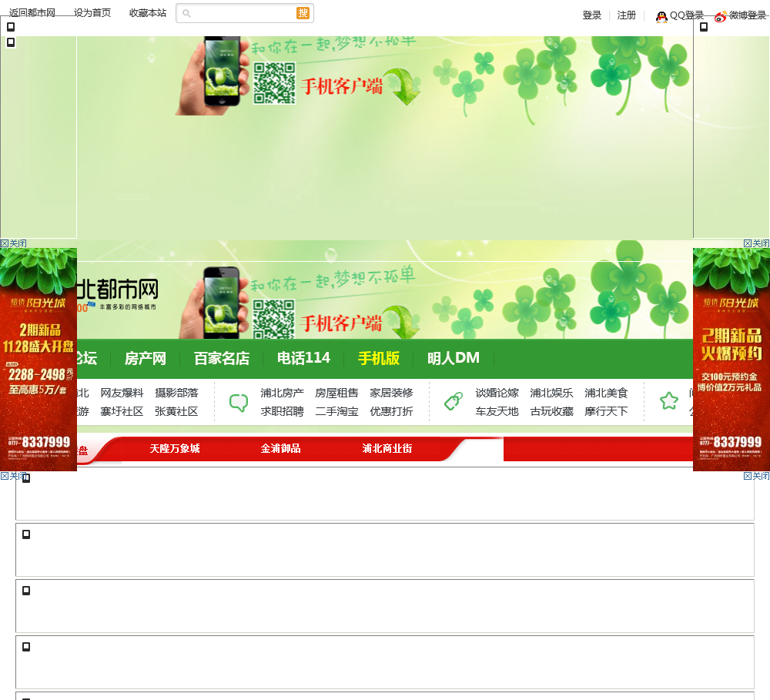Click the orange 搜 search button
Viewport: 770px width, 700px height.
pyautogui.click(x=303, y=13)
